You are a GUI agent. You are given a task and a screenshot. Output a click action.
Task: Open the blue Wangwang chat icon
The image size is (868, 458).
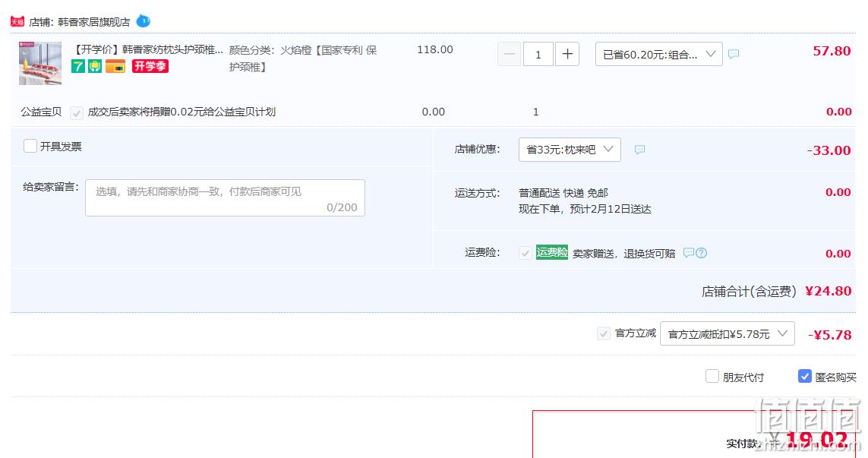pos(144,21)
